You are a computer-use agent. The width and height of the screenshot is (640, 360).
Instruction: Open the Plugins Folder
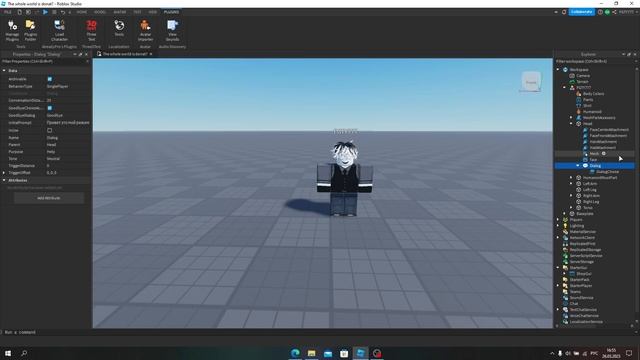[31, 31]
